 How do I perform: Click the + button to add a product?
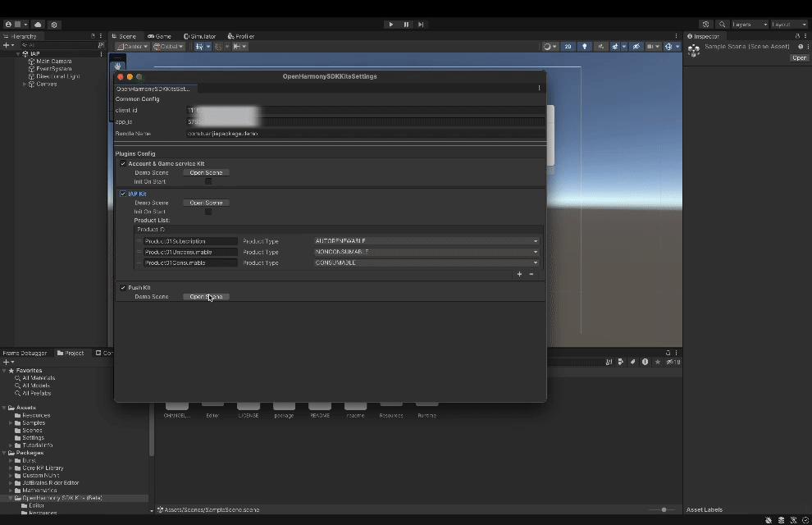[518, 274]
